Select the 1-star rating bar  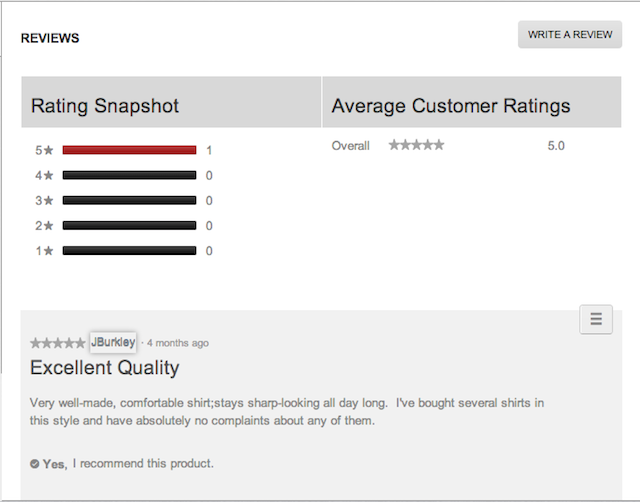[129, 251]
